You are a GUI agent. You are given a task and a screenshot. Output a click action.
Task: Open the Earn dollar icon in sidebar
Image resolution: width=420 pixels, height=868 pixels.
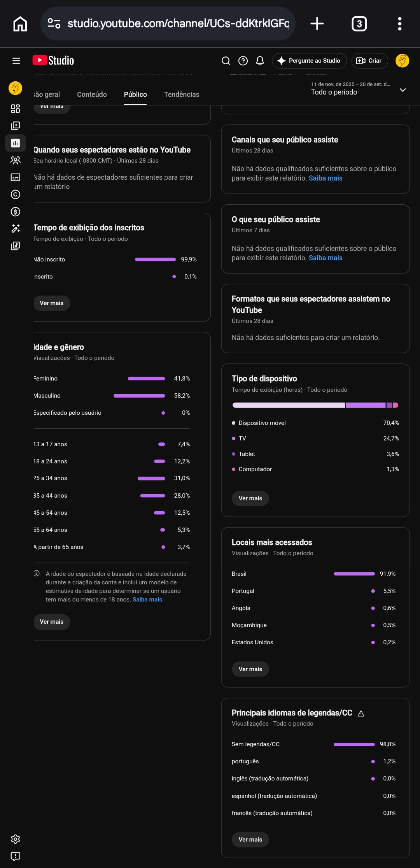point(16,212)
